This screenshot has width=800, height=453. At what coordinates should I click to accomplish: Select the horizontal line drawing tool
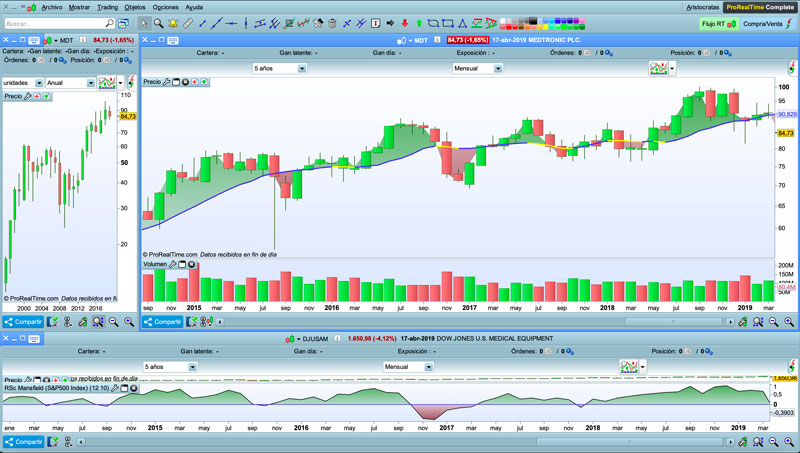231,23
